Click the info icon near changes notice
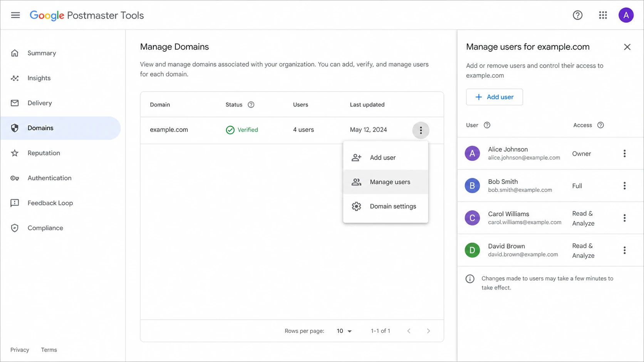This screenshot has height=362, width=644. (x=470, y=279)
